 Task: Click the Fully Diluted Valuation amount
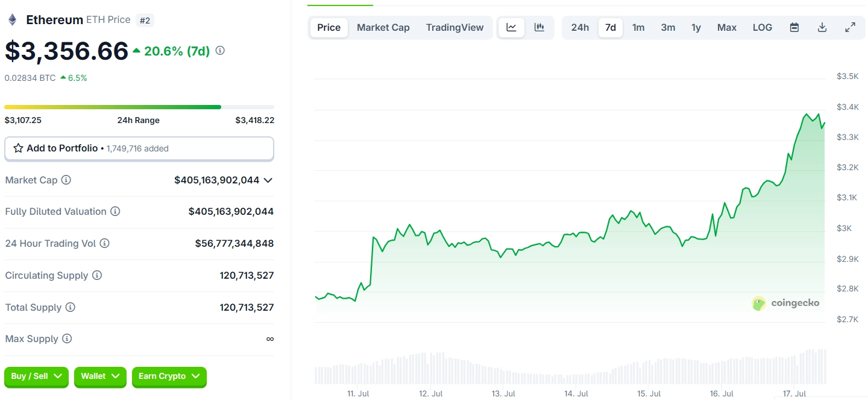[231, 212]
